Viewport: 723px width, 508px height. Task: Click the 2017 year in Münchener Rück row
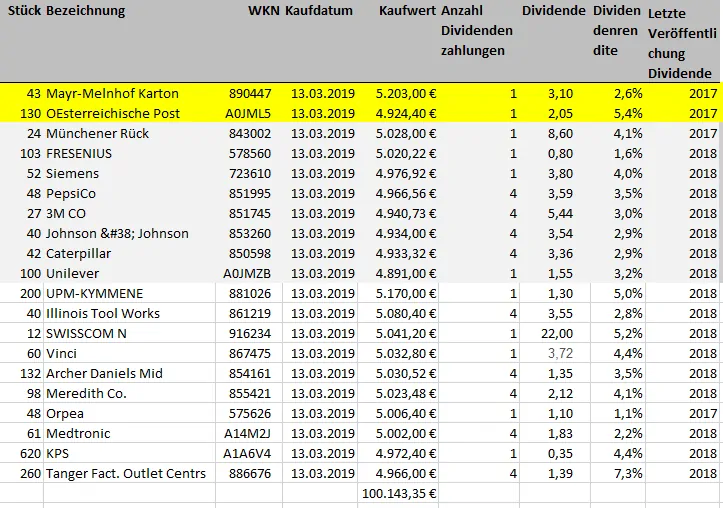(703, 134)
